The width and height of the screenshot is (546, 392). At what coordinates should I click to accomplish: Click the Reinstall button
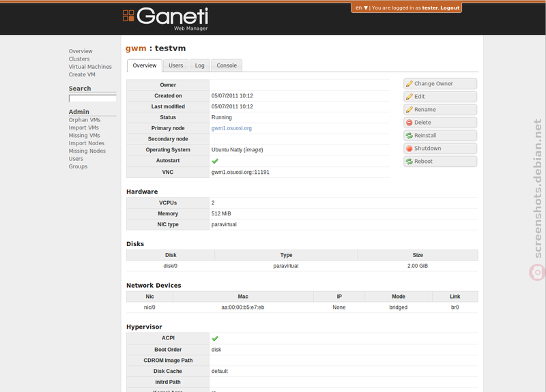pyautogui.click(x=440, y=135)
